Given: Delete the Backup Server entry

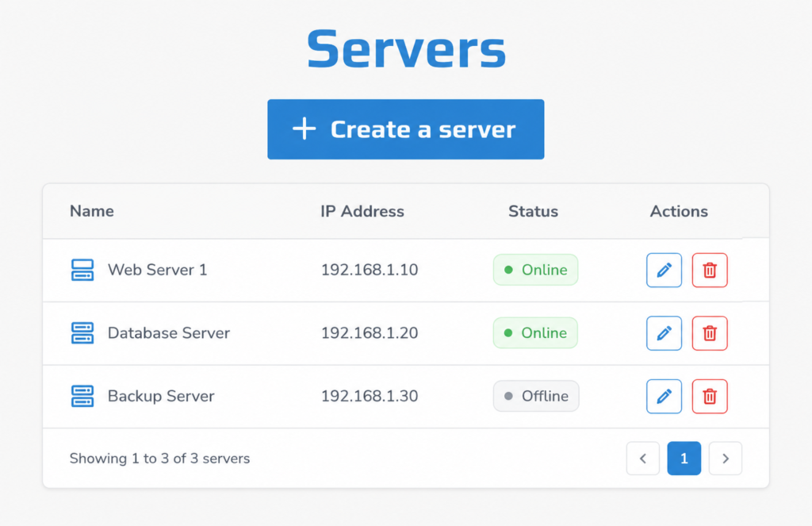Looking at the screenshot, I should click(x=710, y=397).
